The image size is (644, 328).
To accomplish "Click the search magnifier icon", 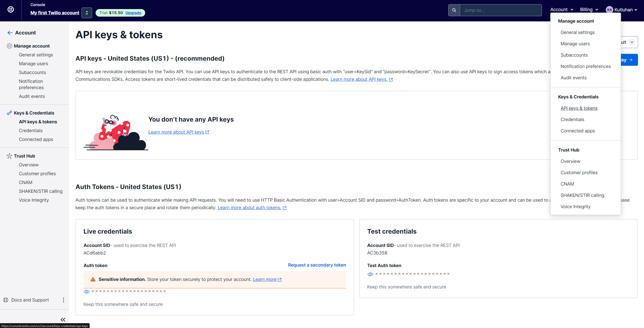I will click(x=454, y=10).
